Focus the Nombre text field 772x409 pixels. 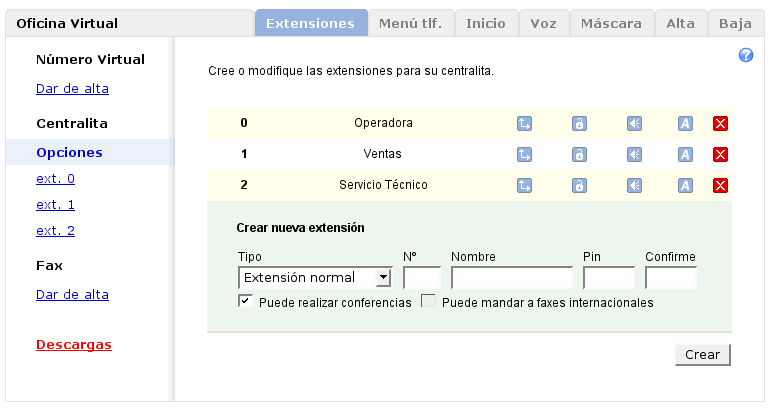click(x=511, y=277)
